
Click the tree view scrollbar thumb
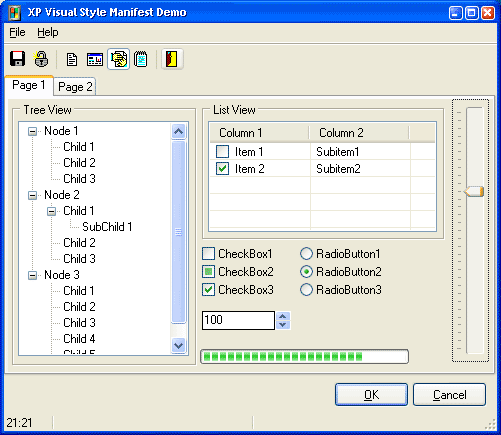[178, 232]
